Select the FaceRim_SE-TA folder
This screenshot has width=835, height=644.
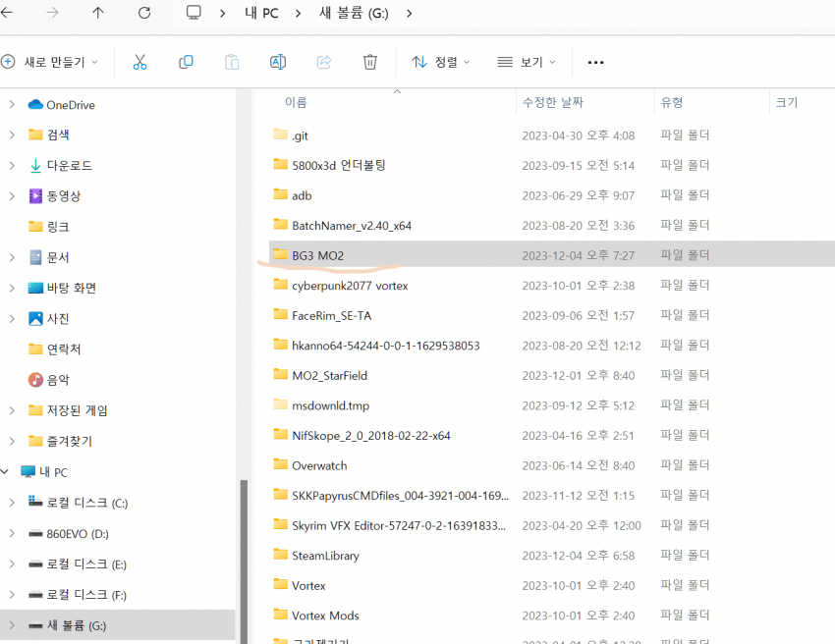click(x=332, y=315)
